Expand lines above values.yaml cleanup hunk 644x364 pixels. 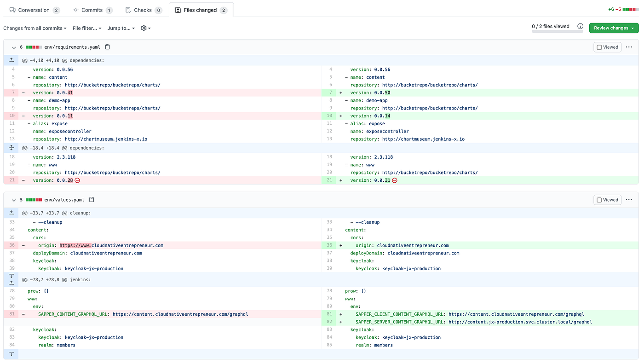pos(11,213)
